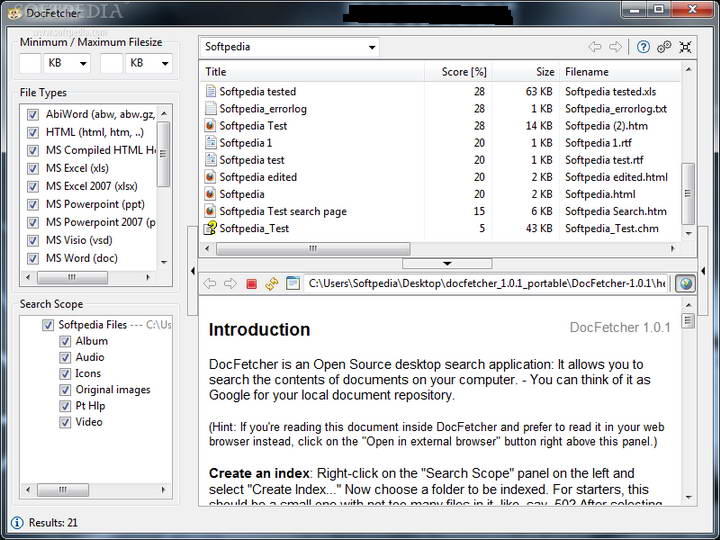
Task: Open the Softpedia search history dropdown
Action: pyautogui.click(x=372, y=47)
